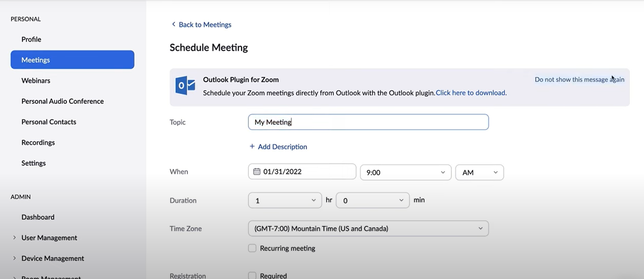Open the 9:00 start time dropdown

coord(405,172)
